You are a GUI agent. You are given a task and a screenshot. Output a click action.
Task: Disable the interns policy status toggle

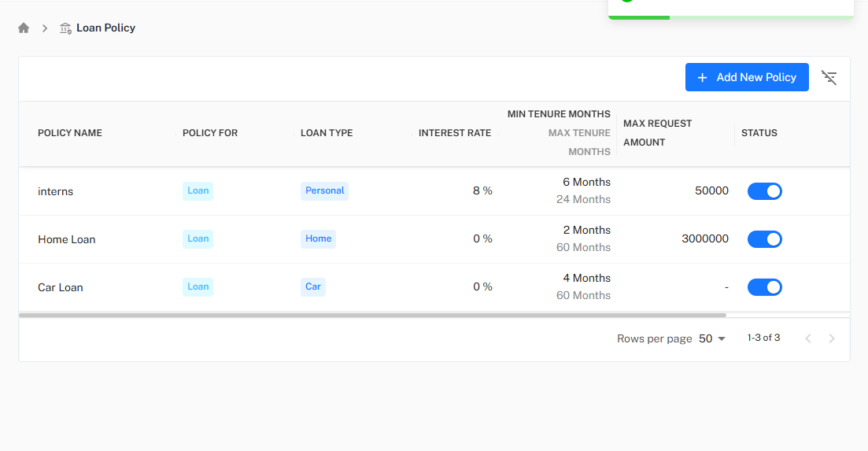764,191
